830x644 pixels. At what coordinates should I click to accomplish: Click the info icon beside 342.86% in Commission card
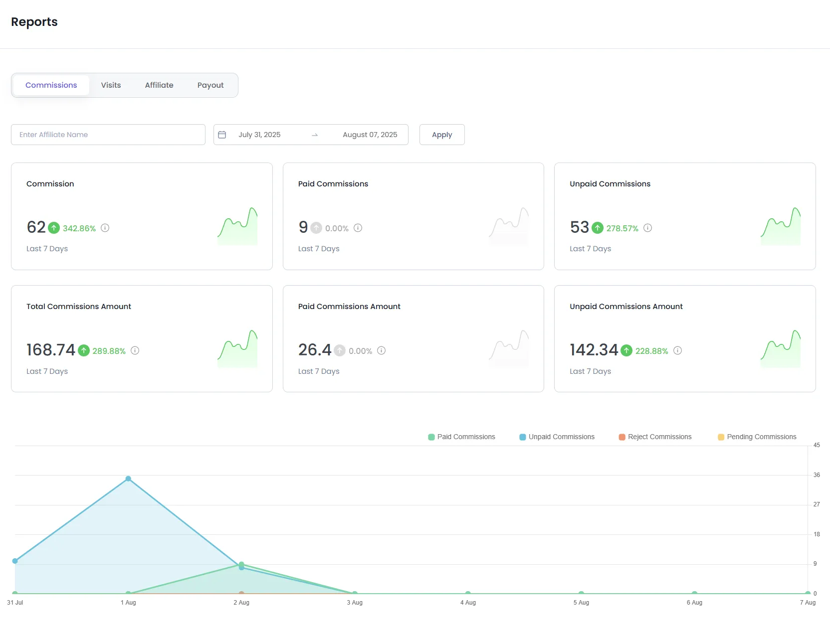point(105,228)
